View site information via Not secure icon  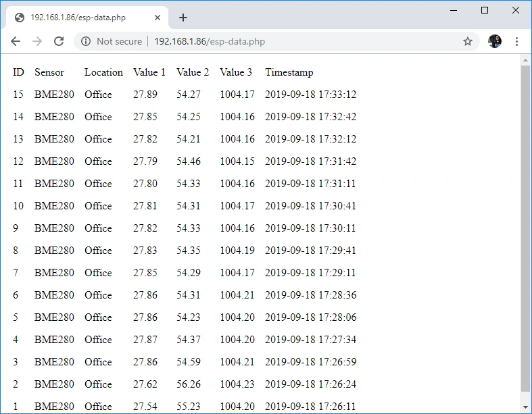point(86,41)
